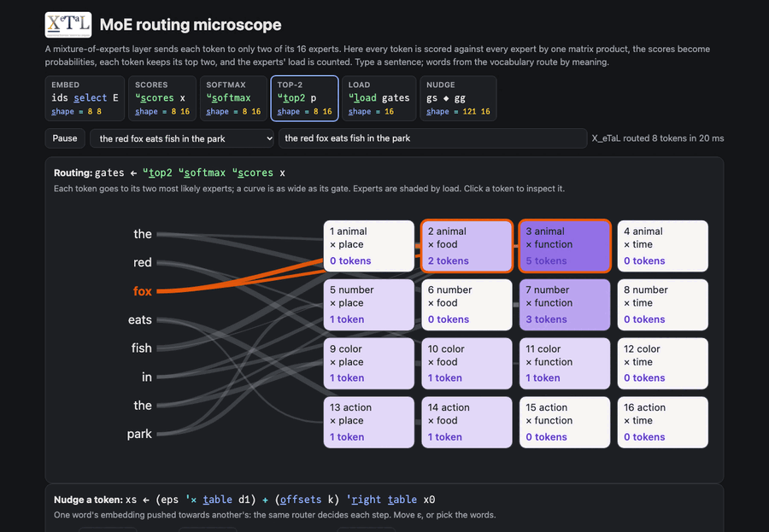Click expert 12 color × time box
769x532 pixels.
coord(662,363)
